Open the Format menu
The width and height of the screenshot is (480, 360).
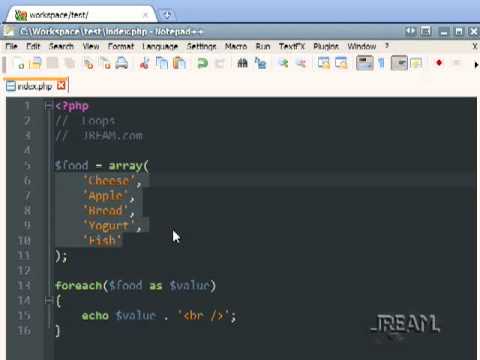[121, 46]
